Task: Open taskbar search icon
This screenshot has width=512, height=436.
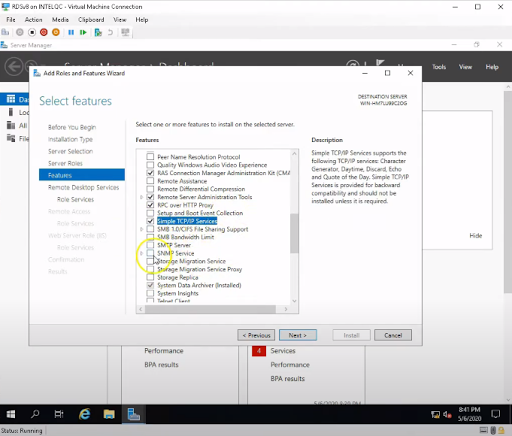Action: pos(35,414)
